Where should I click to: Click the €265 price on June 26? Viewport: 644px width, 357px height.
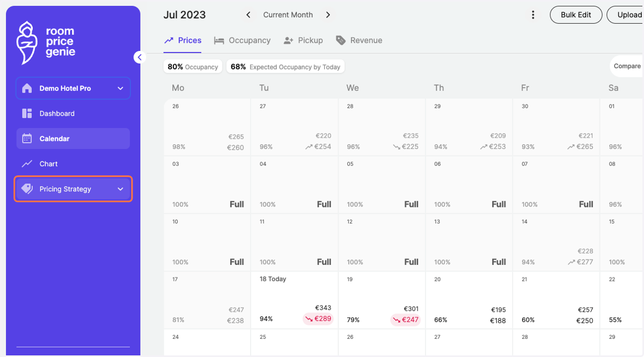point(236,137)
